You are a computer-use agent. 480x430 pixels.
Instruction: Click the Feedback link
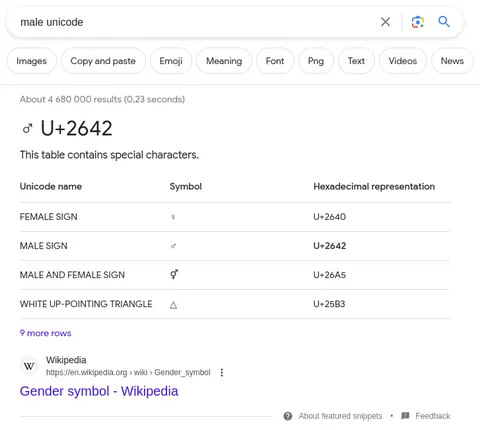click(433, 416)
